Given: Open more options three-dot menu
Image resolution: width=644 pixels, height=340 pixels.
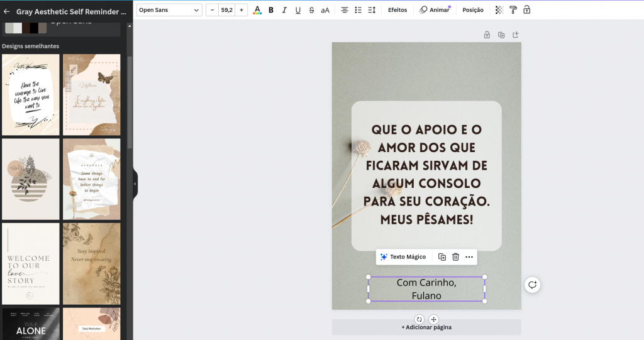Looking at the screenshot, I should (x=469, y=257).
